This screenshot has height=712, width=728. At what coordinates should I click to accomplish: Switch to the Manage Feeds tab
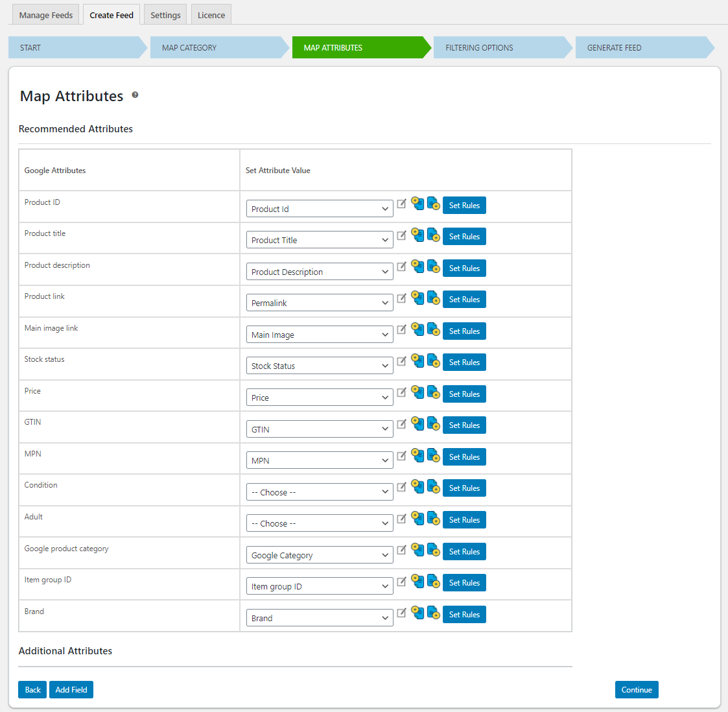click(x=45, y=14)
